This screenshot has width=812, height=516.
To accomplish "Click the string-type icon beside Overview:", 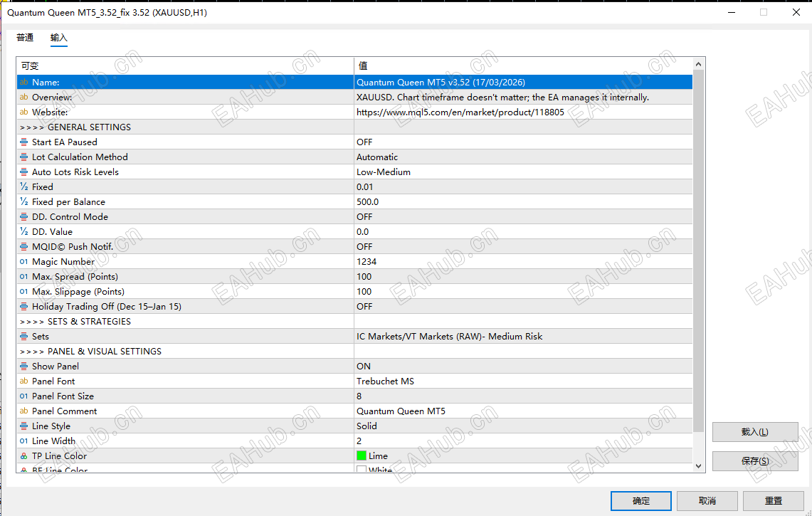I will [23, 98].
